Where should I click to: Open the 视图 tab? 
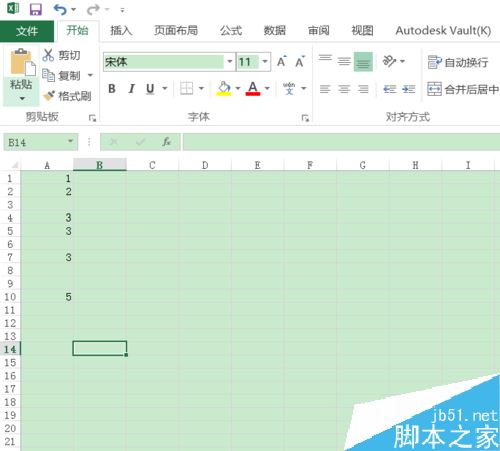tap(362, 31)
